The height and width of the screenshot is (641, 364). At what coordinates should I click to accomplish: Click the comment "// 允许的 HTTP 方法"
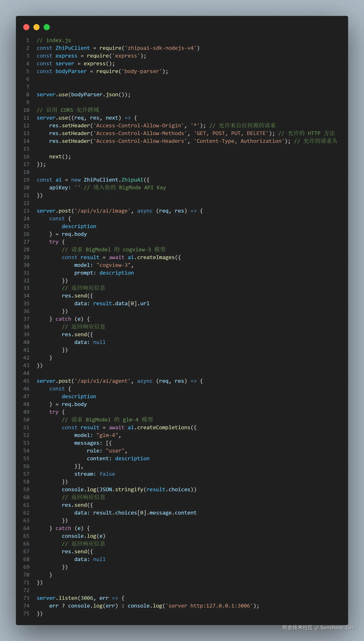pyautogui.click(x=307, y=133)
